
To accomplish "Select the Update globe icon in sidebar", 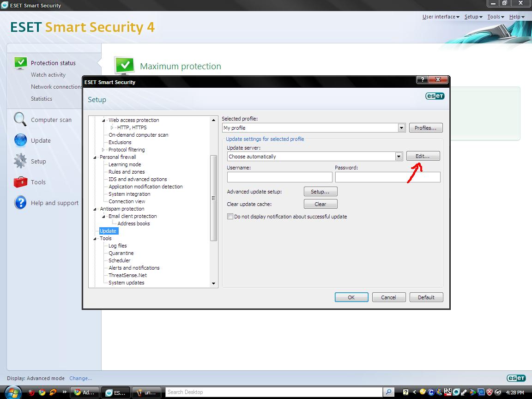I will (20, 140).
